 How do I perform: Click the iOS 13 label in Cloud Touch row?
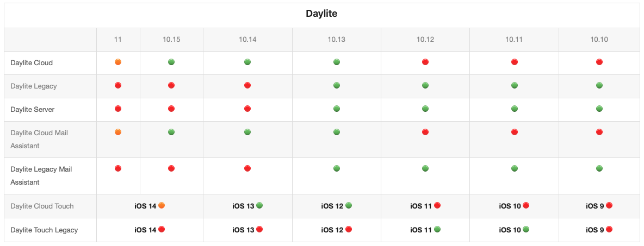(243, 206)
